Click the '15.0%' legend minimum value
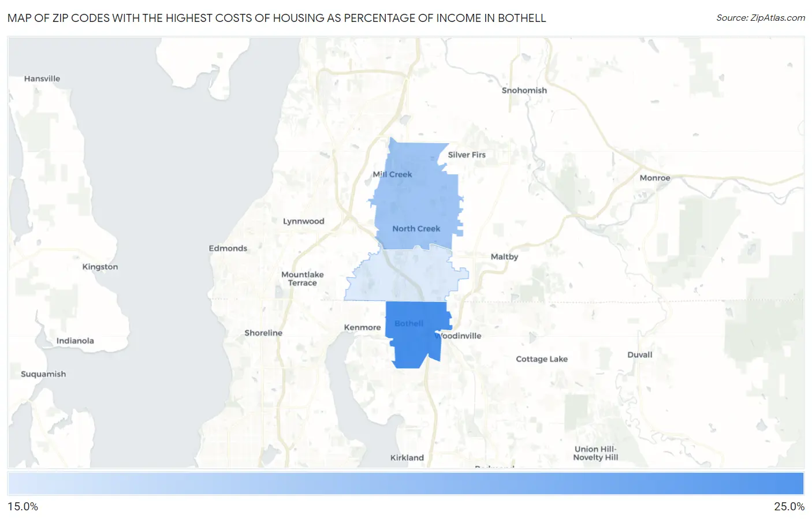 (x=23, y=506)
